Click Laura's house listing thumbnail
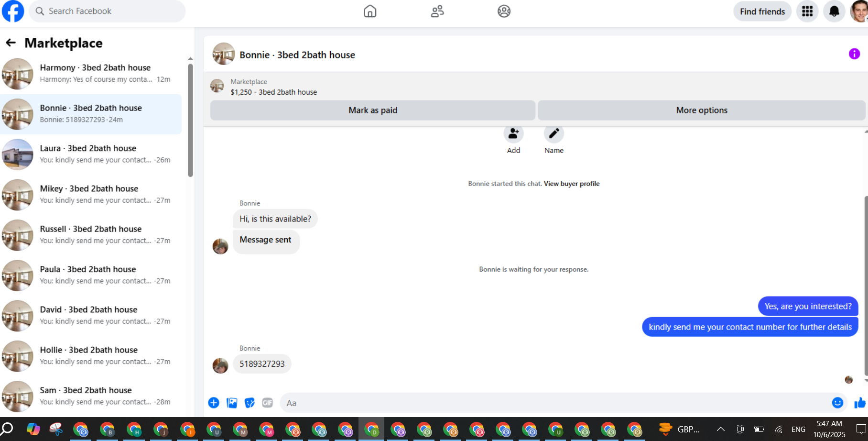868x441 pixels. [x=17, y=154]
